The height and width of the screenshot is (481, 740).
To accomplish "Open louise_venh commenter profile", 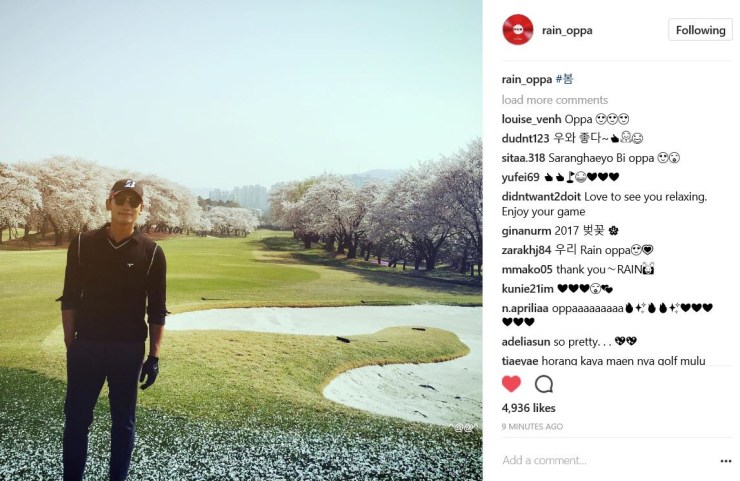I will [x=531, y=119].
